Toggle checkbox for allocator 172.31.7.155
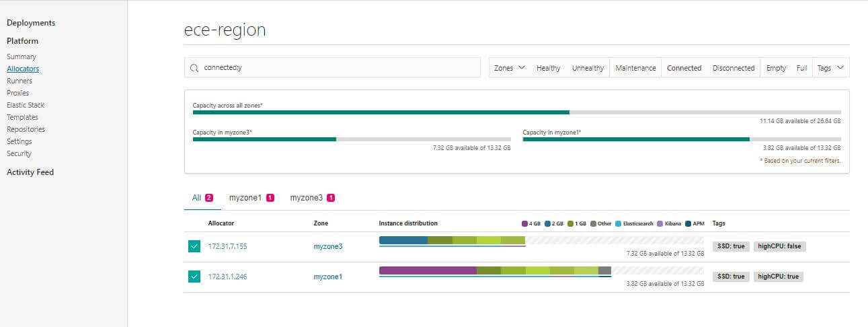Image resolution: width=868 pixels, height=327 pixels. tap(194, 246)
